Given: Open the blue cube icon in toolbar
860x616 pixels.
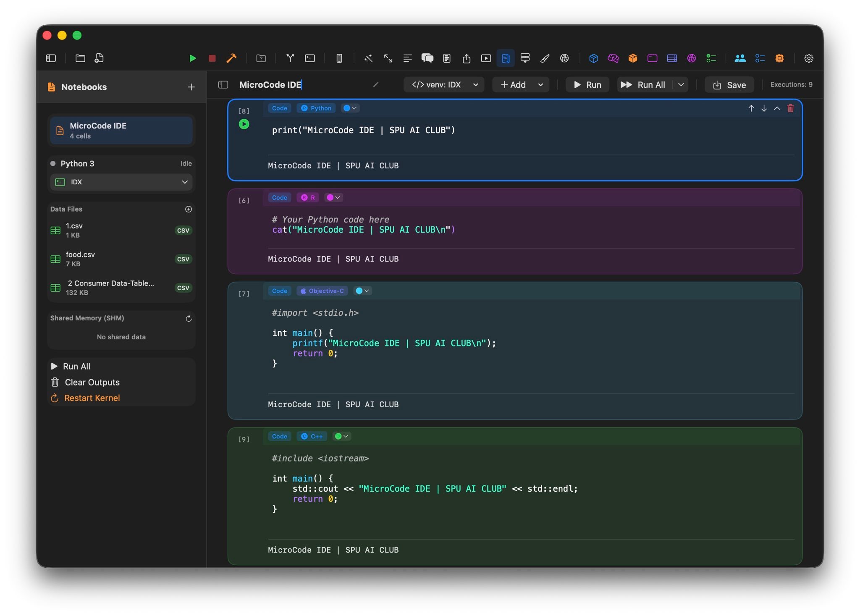Looking at the screenshot, I should coord(593,58).
